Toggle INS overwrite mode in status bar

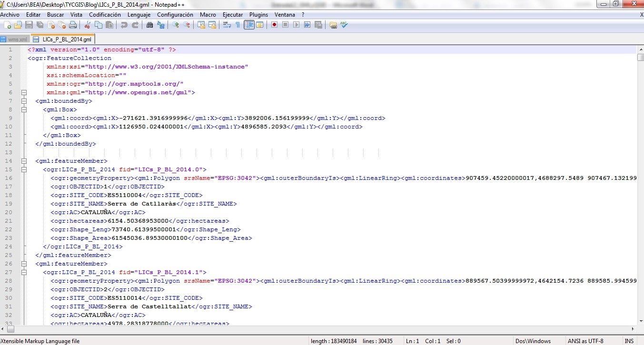click(629, 341)
